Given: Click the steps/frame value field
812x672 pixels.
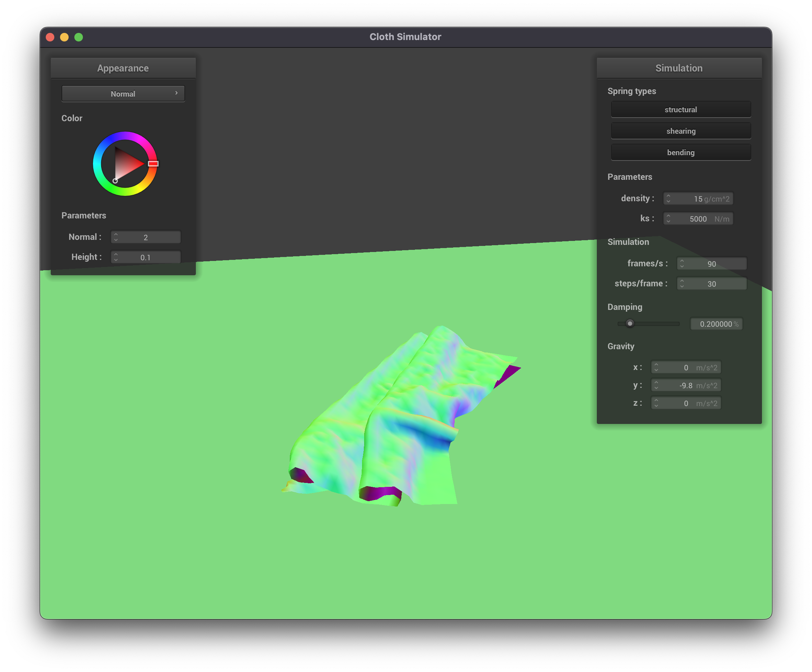Looking at the screenshot, I should click(712, 284).
